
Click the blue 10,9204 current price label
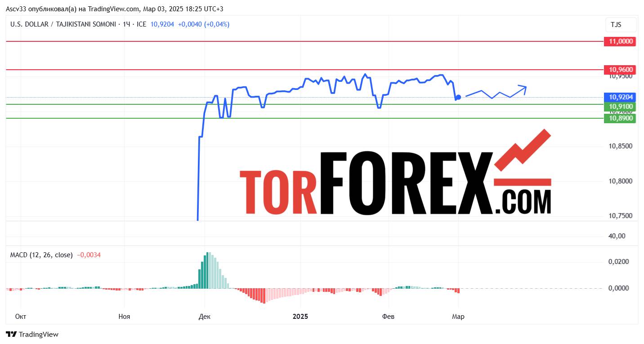click(621, 97)
